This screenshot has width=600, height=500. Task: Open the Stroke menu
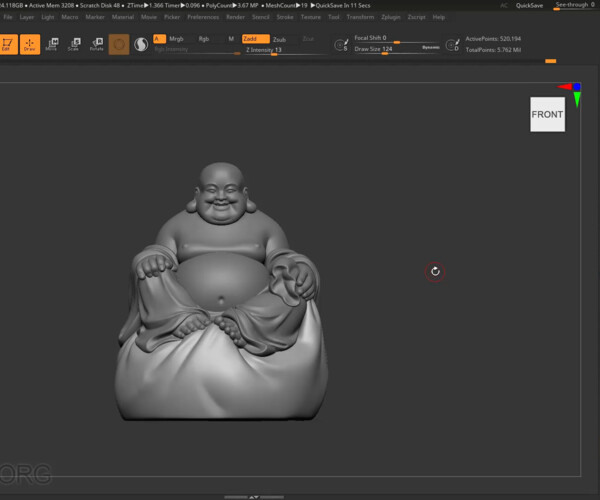285,17
